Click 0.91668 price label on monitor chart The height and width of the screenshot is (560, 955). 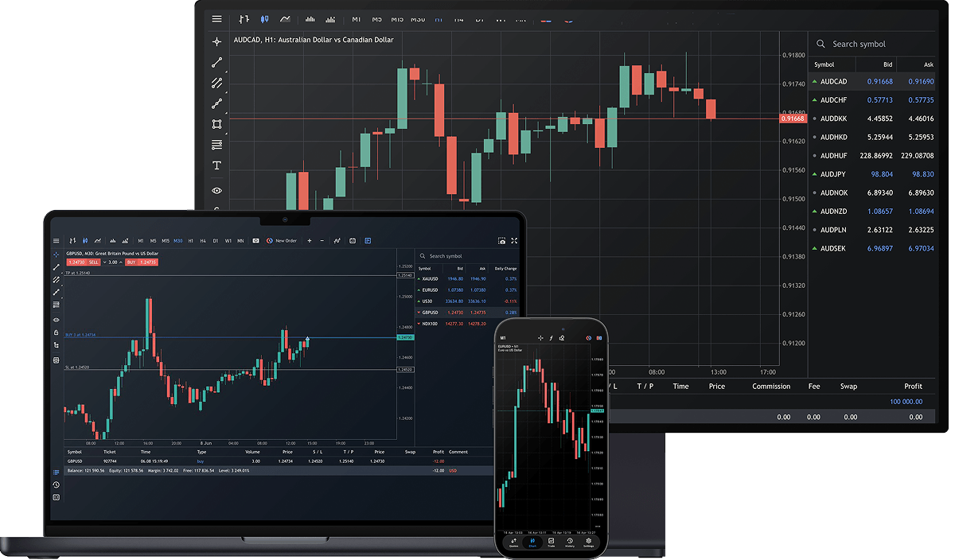pyautogui.click(x=793, y=119)
